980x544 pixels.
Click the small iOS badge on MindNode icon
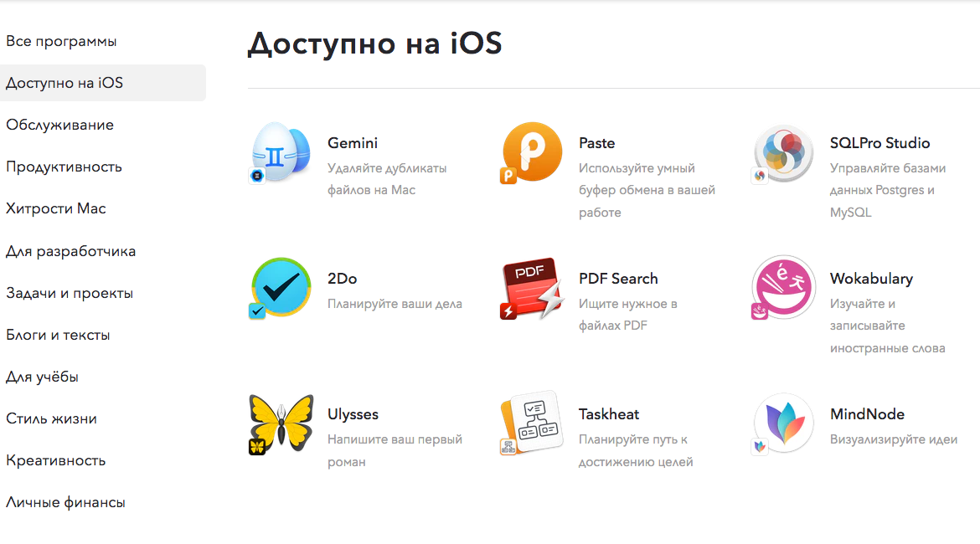[x=760, y=447]
